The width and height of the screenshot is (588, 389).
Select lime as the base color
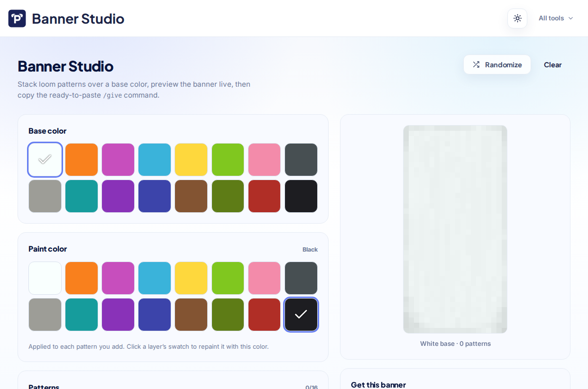pos(228,160)
